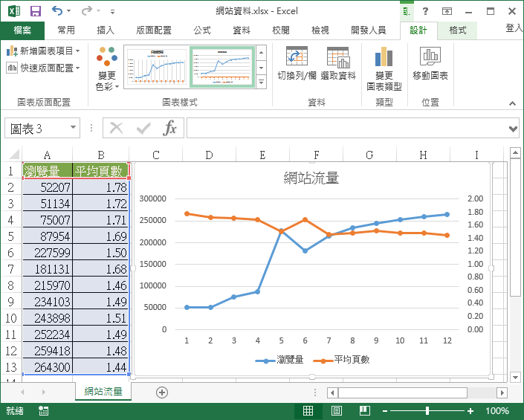This screenshot has height=420, width=524.
Task: Zoom in with the plus button
Action: [x=470, y=411]
